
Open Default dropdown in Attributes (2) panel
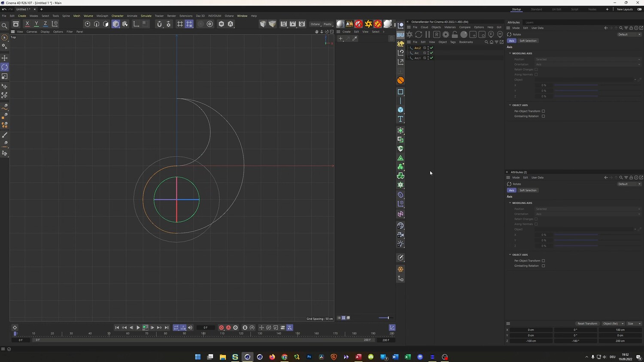[629, 184]
